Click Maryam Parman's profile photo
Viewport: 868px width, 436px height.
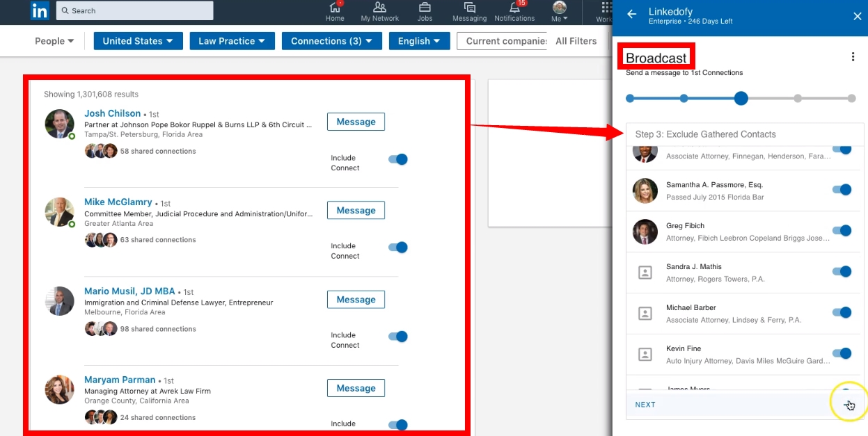click(x=59, y=389)
